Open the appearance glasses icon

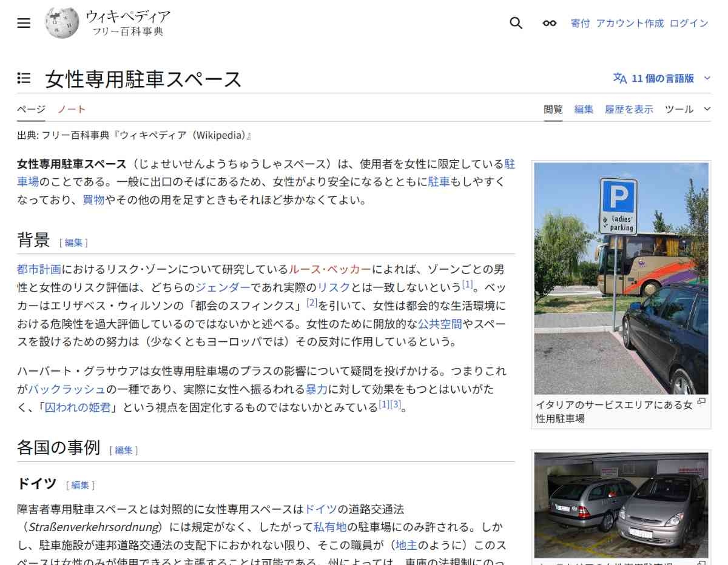point(549,23)
